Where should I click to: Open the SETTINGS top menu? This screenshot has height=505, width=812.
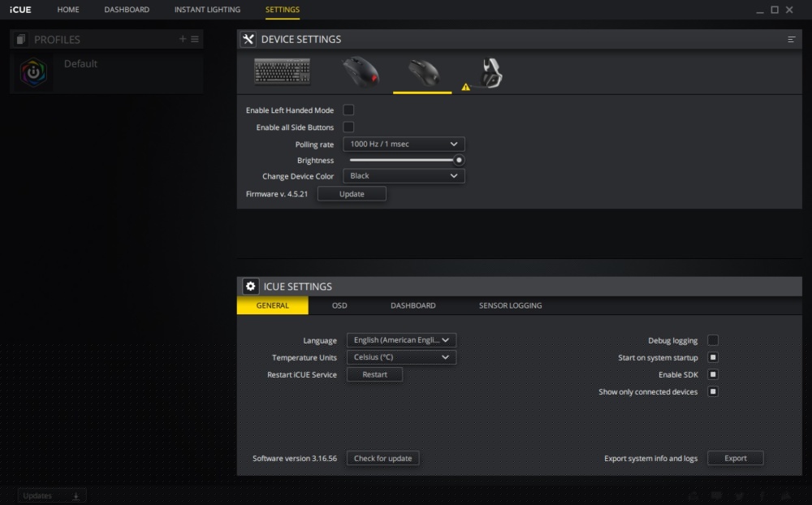(x=283, y=9)
